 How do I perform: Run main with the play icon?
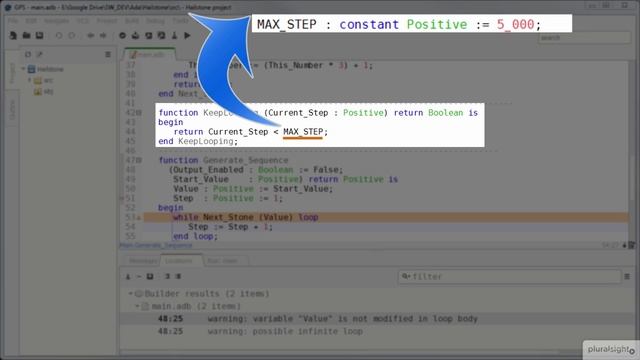[x=187, y=36]
